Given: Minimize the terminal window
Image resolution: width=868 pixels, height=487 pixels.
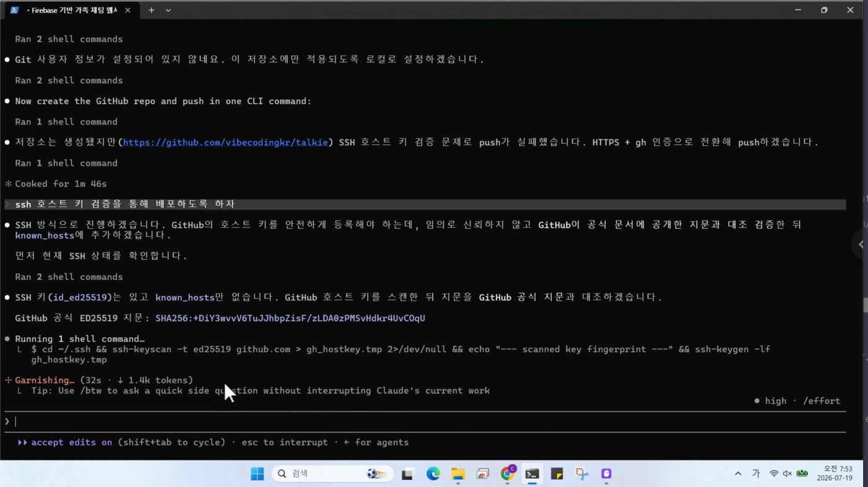Looking at the screenshot, I should [x=798, y=10].
